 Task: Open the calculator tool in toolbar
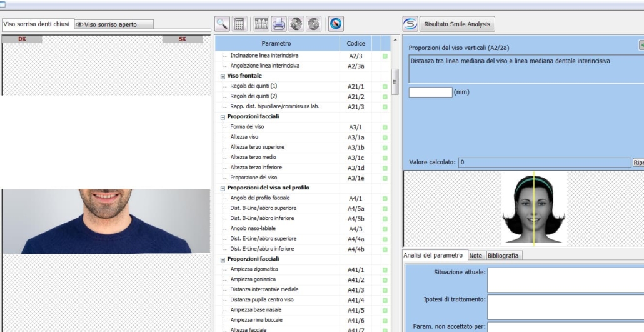click(239, 24)
